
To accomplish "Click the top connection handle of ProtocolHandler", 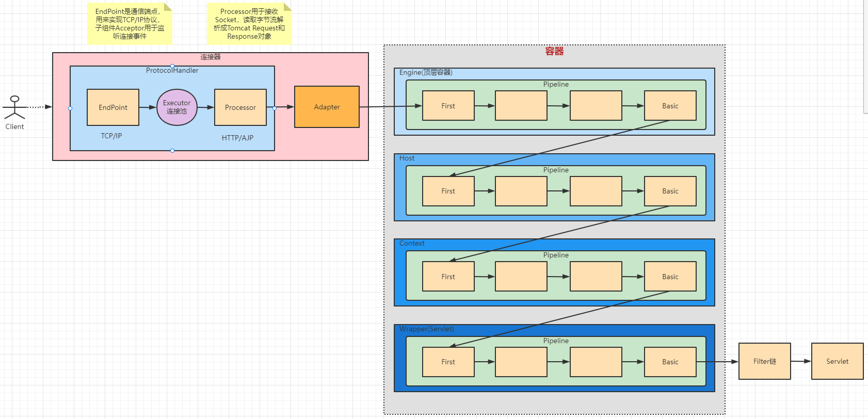I will click(172, 66).
